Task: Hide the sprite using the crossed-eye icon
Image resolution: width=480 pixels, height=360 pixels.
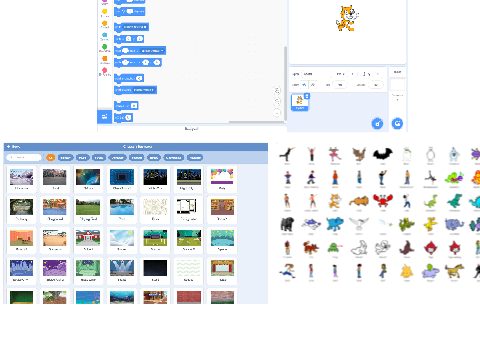Action: [313, 85]
